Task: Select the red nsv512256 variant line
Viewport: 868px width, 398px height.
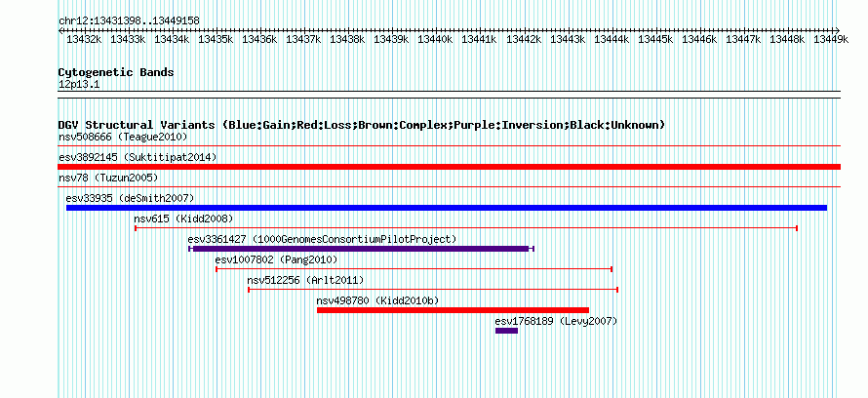Action: tap(433, 290)
